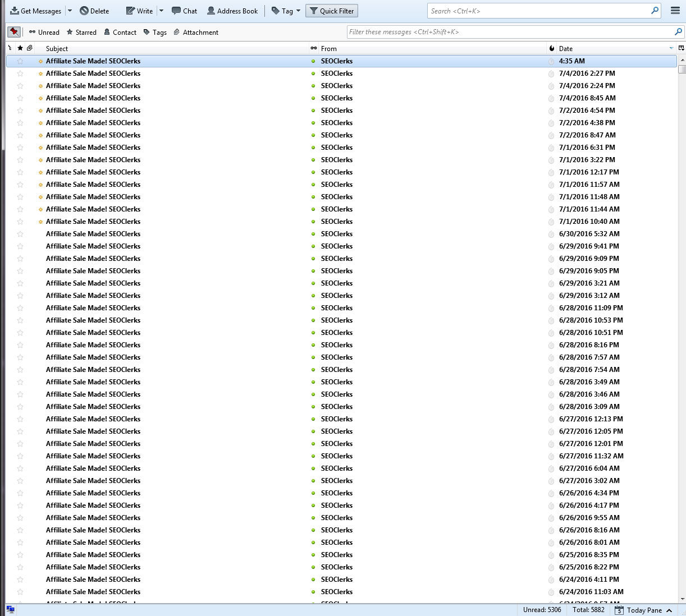Click the Get Messages button
This screenshot has height=616, width=686.
(x=35, y=11)
